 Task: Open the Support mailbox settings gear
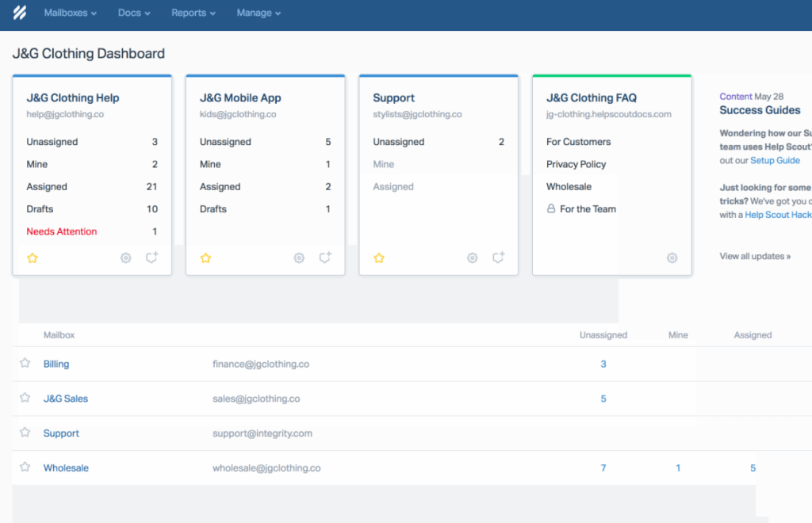472,258
